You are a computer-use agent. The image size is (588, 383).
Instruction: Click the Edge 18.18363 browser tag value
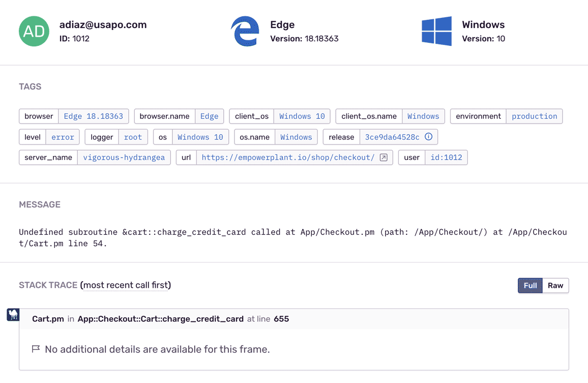tap(93, 116)
